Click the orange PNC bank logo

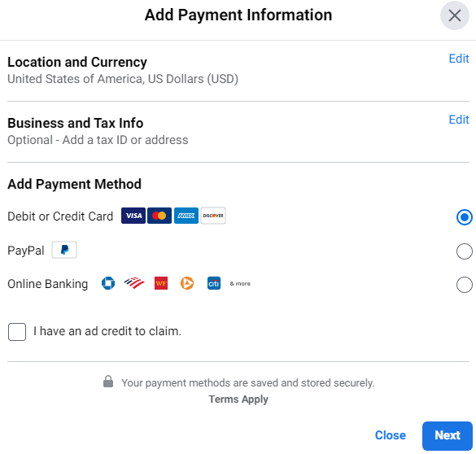(187, 283)
